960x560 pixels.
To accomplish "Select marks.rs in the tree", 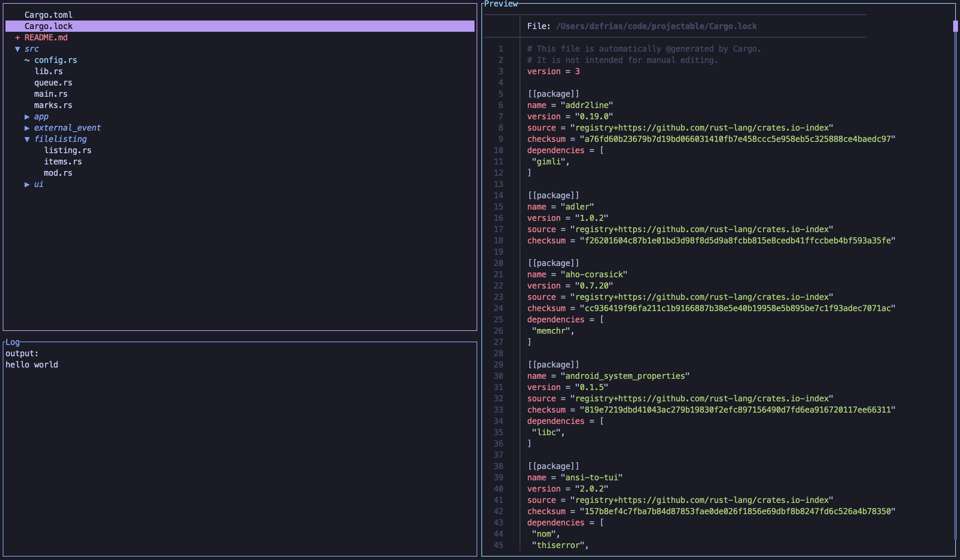I will (x=53, y=105).
